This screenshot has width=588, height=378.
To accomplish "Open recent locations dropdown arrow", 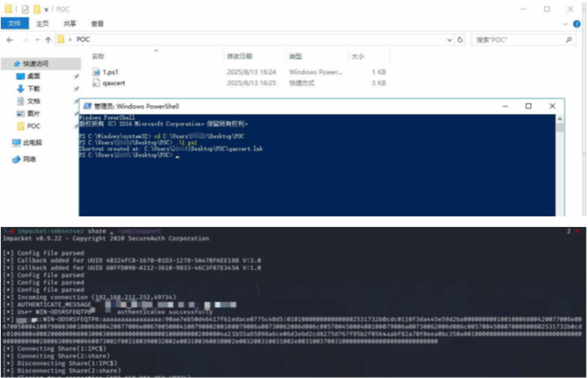I will (37, 40).
